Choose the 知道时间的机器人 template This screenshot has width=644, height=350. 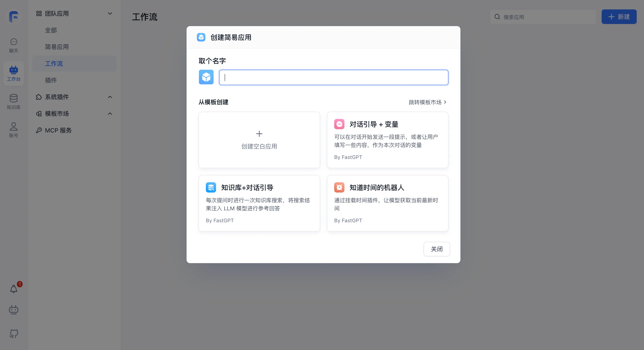pyautogui.click(x=387, y=203)
